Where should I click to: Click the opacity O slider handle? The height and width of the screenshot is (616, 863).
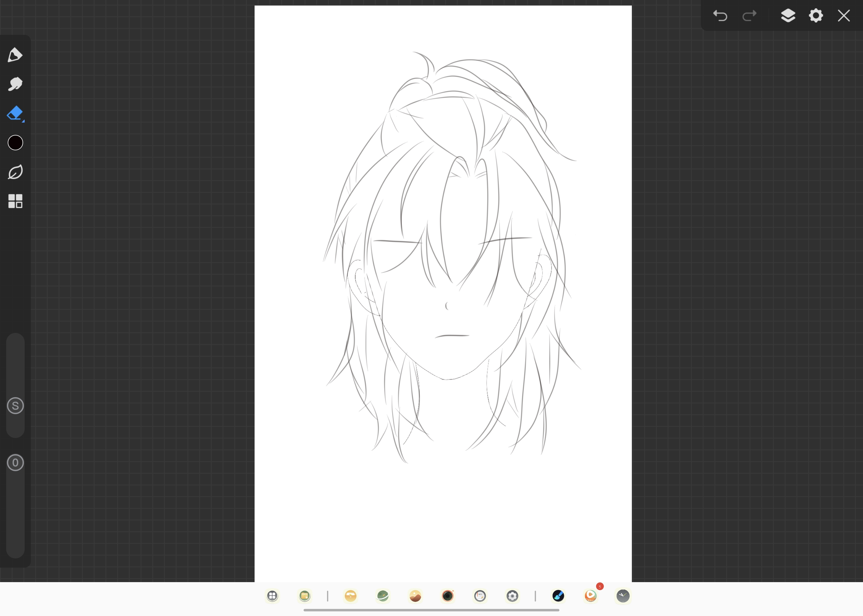click(15, 463)
